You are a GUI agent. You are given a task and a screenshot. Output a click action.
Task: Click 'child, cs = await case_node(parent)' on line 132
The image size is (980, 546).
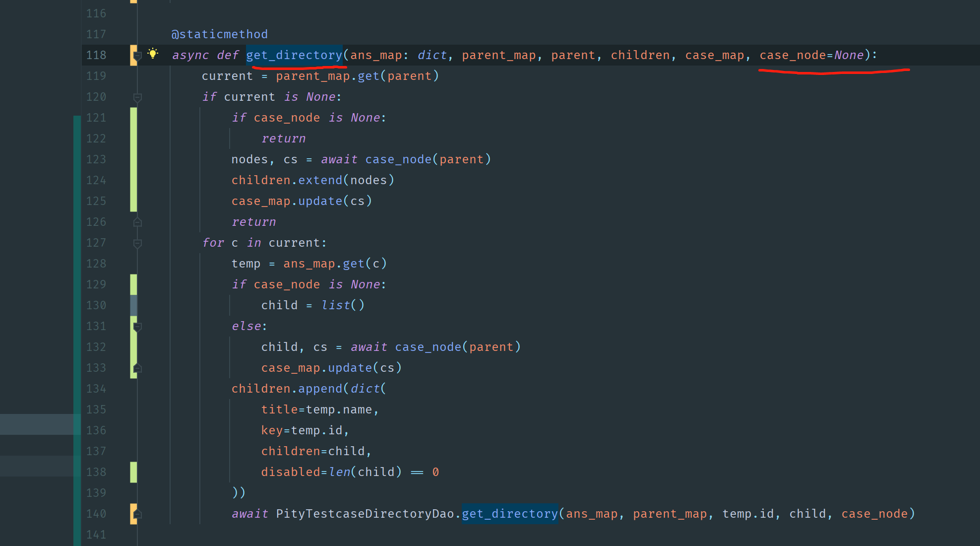point(391,347)
